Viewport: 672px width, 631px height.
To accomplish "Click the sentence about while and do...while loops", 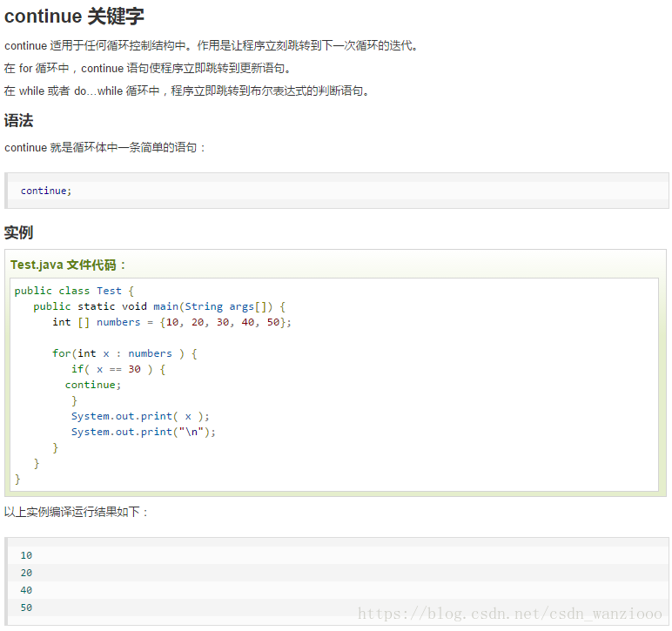I will pos(186,91).
